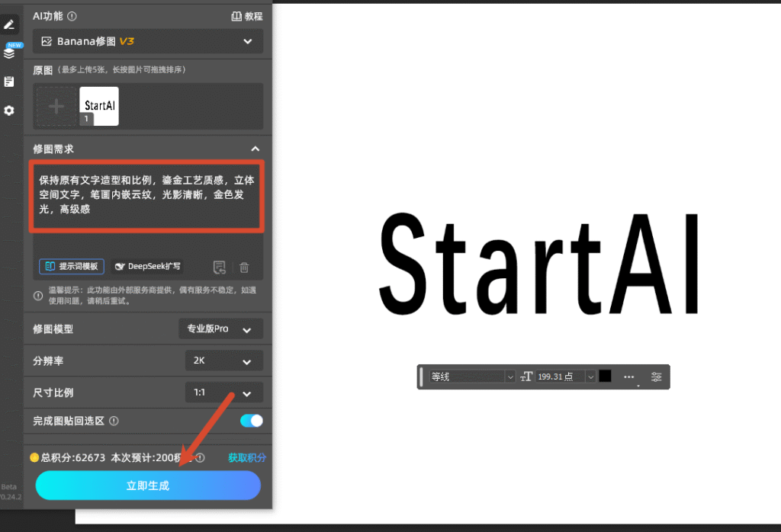Open the three-dots more options menu
Image resolution: width=781 pixels, height=532 pixels.
point(629,377)
